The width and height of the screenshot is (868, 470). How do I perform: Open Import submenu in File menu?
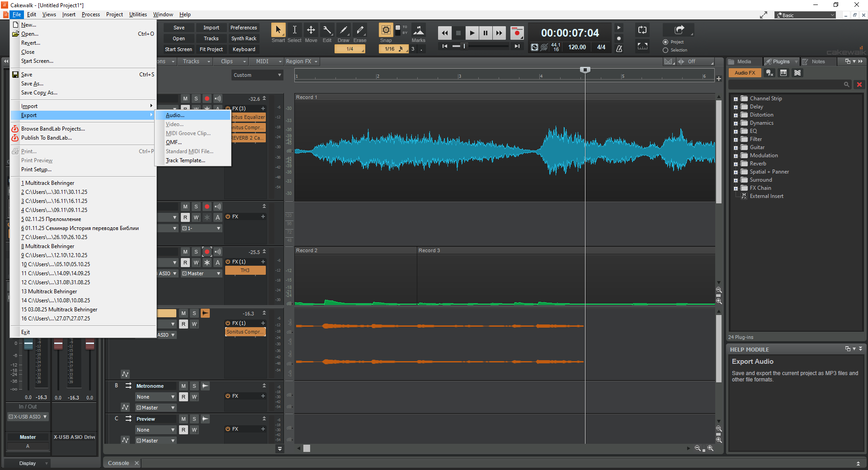(x=83, y=106)
